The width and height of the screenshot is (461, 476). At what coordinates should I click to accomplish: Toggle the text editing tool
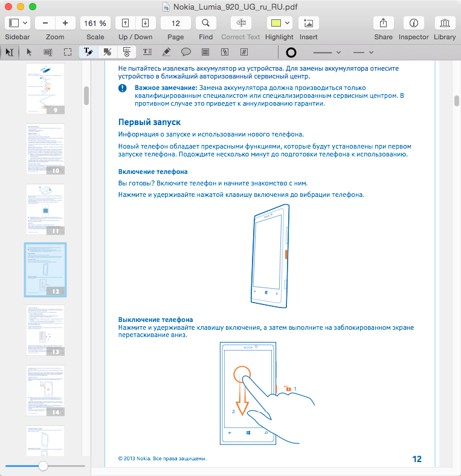(x=88, y=52)
